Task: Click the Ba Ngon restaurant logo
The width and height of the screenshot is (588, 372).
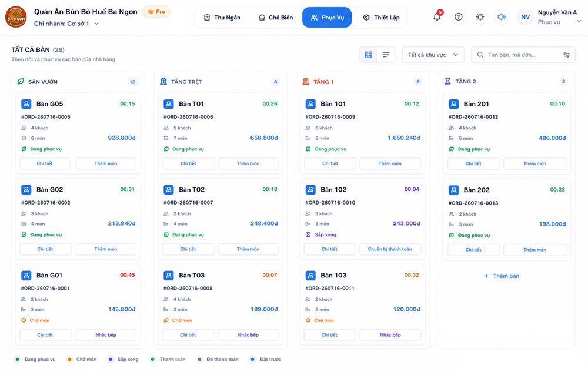Action: [16, 17]
